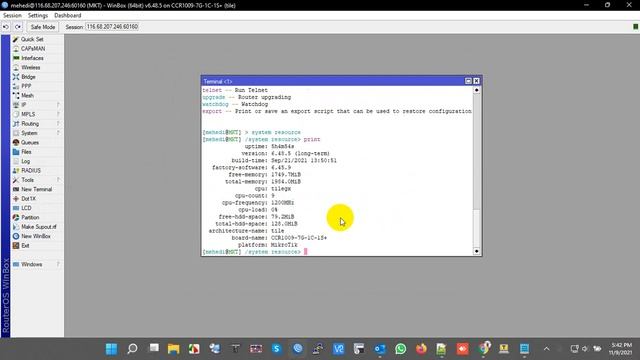Click the 'uptime' value line
Viewport: 640px width, 360px height.
click(x=282, y=147)
